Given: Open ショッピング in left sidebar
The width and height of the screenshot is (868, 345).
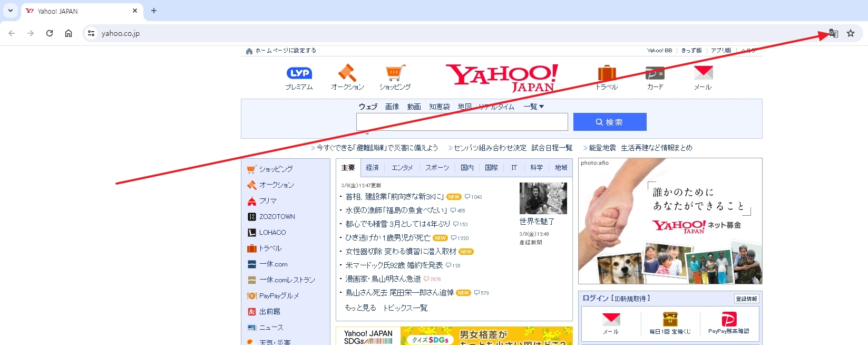Looking at the screenshot, I should click(x=276, y=169).
